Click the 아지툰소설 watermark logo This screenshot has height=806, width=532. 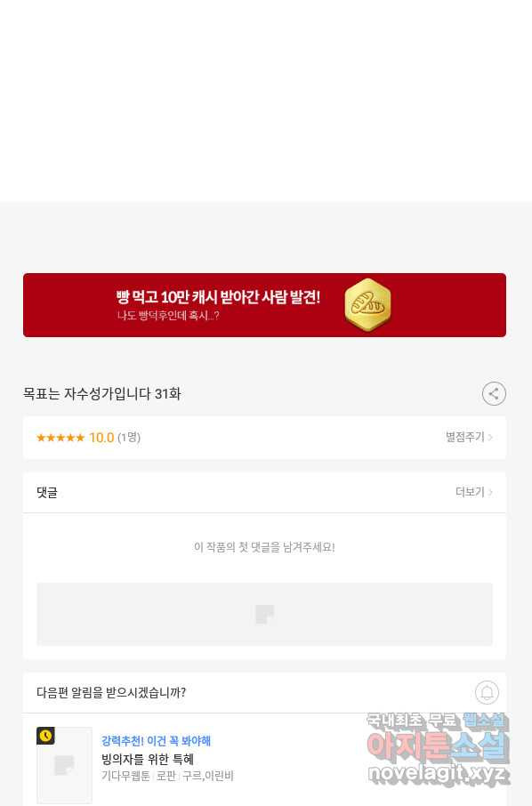[438, 748]
